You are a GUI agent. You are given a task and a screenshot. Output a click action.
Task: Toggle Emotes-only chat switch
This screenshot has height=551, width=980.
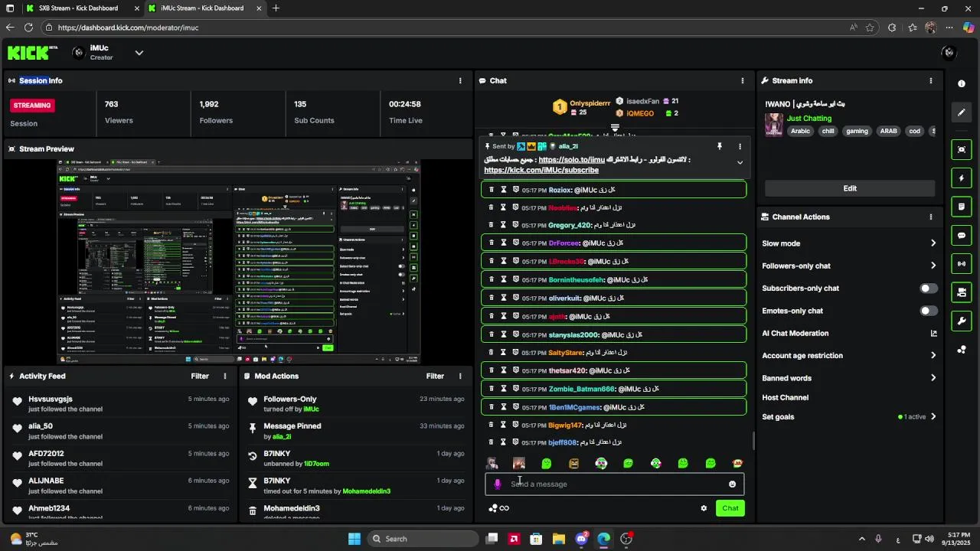pos(929,311)
